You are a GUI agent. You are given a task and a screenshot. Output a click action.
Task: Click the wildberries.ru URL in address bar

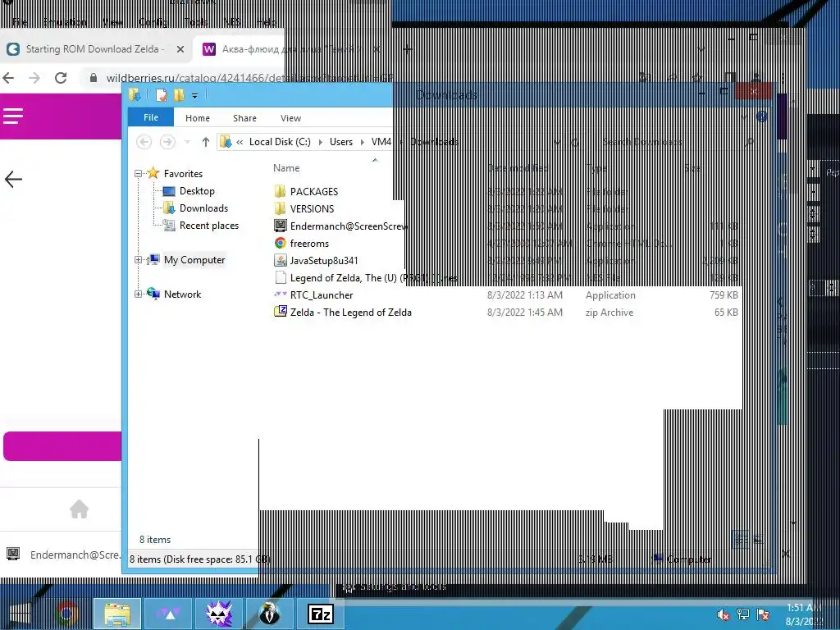click(x=249, y=78)
